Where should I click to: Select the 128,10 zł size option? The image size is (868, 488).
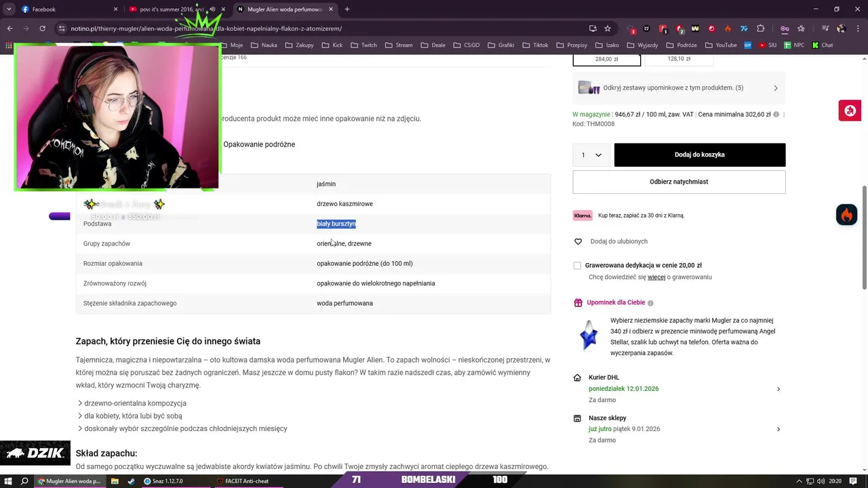(678, 59)
